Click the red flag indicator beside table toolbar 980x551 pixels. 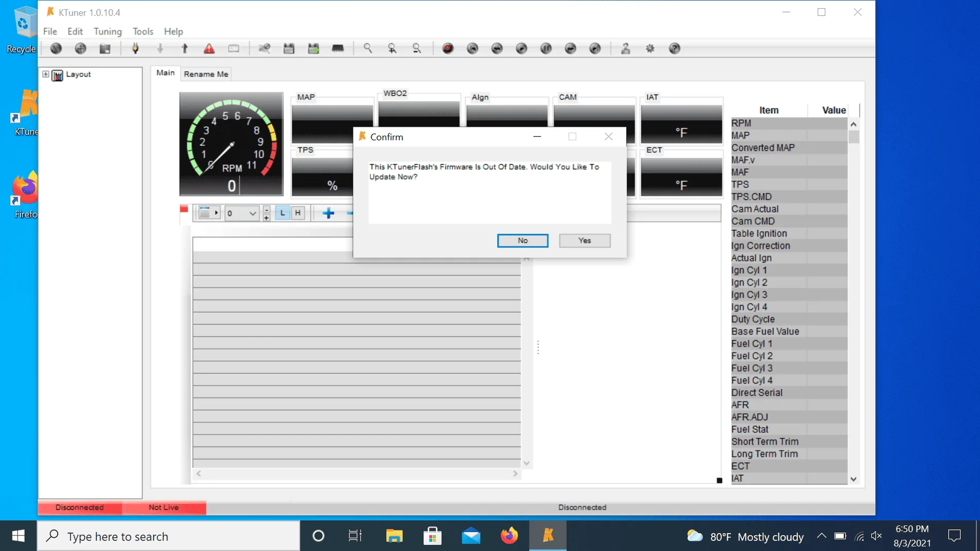click(184, 209)
